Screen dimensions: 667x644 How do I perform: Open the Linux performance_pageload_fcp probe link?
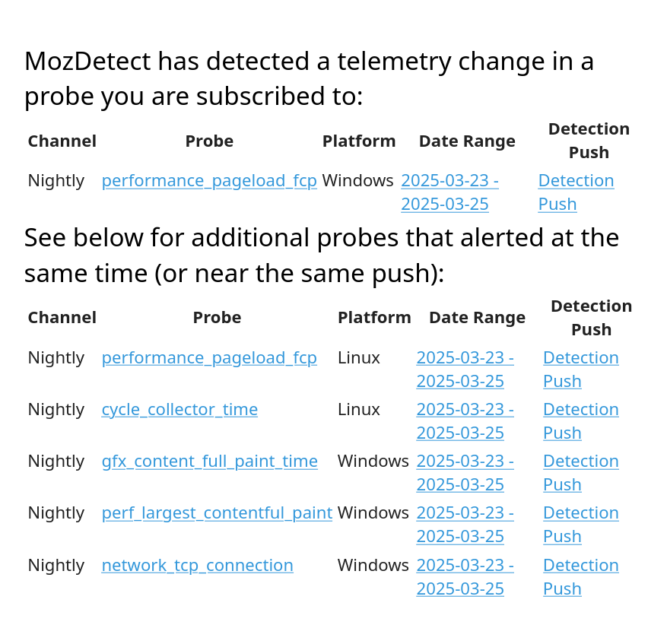coord(209,358)
